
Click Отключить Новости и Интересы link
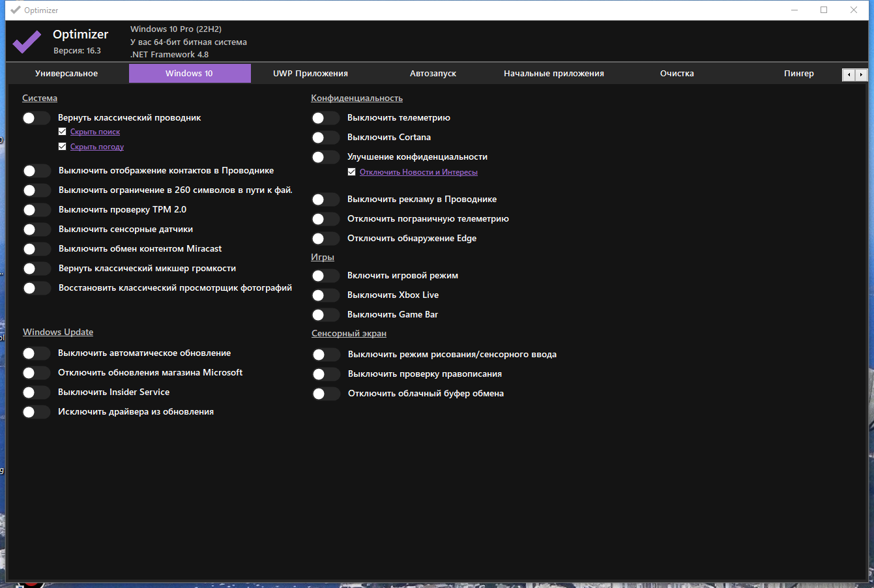coord(418,172)
